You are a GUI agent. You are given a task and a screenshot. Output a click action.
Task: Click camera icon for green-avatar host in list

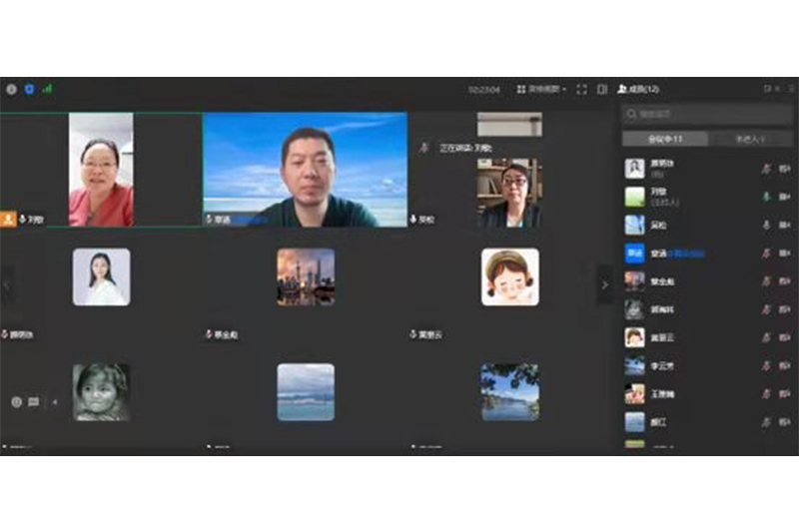coord(785,197)
